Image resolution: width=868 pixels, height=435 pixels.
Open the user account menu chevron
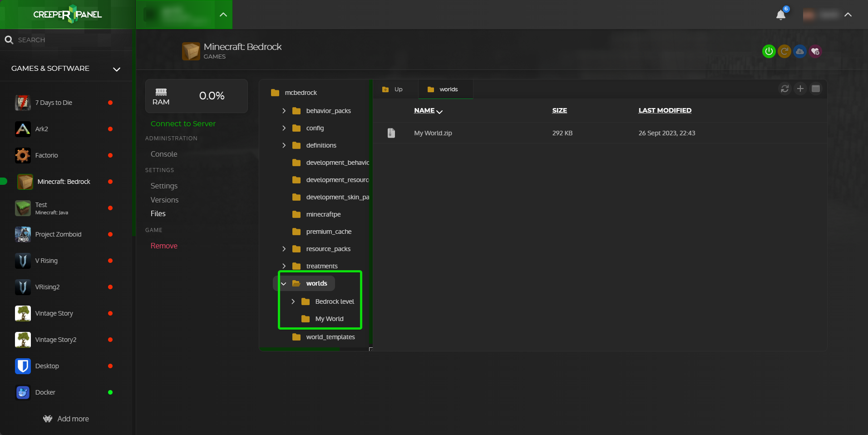[848, 15]
